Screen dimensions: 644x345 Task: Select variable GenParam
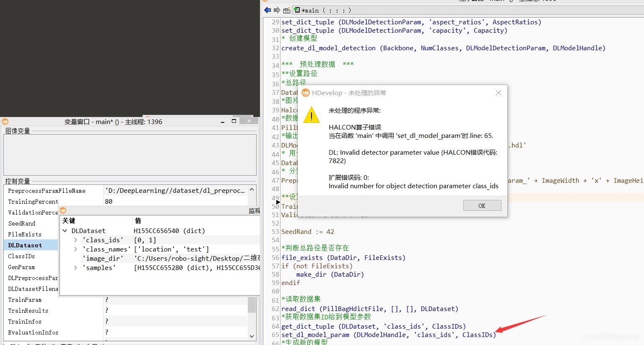point(21,267)
